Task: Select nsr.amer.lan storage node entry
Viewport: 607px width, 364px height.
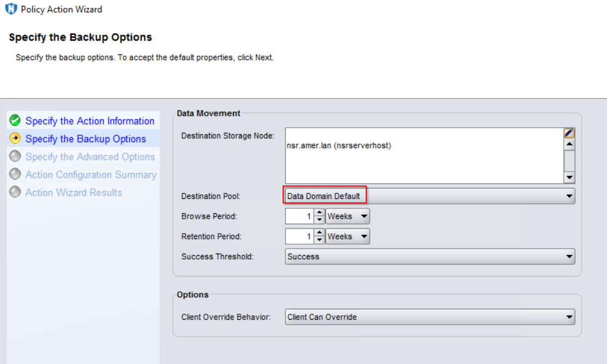Action: click(339, 146)
